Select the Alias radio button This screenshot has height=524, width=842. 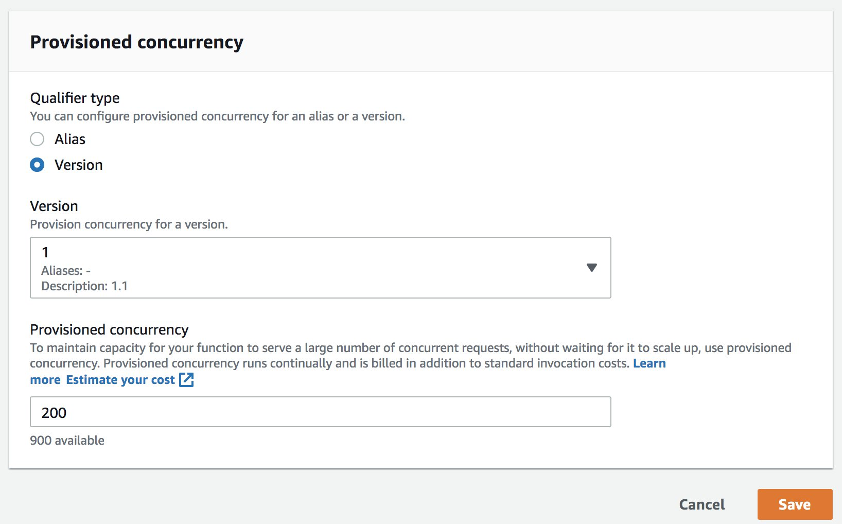coord(37,139)
